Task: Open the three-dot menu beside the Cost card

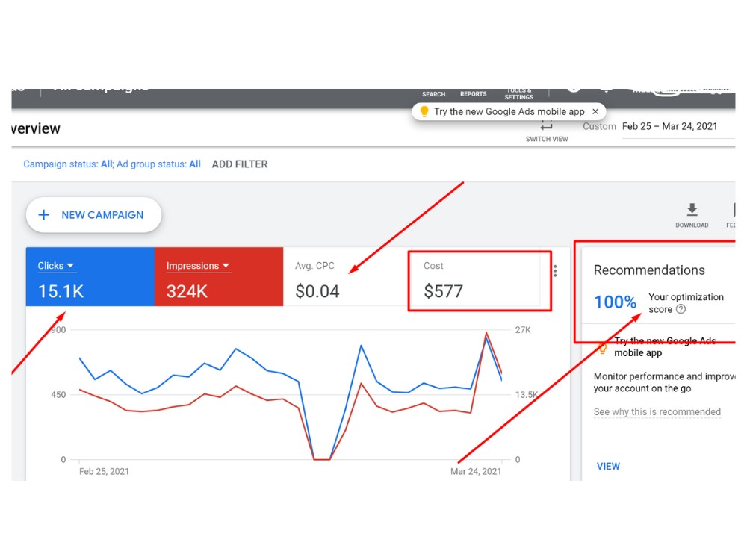Action: 557,271
